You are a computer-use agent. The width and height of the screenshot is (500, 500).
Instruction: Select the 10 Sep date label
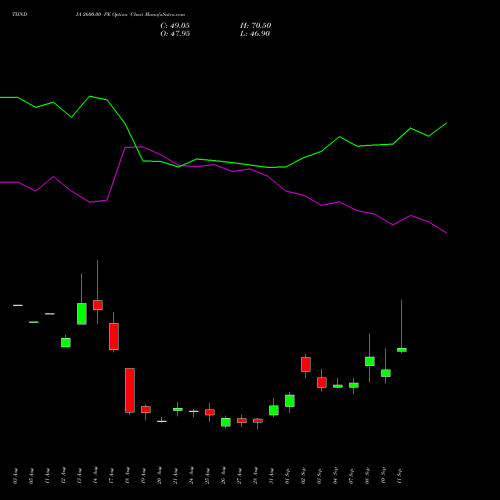[383, 476]
